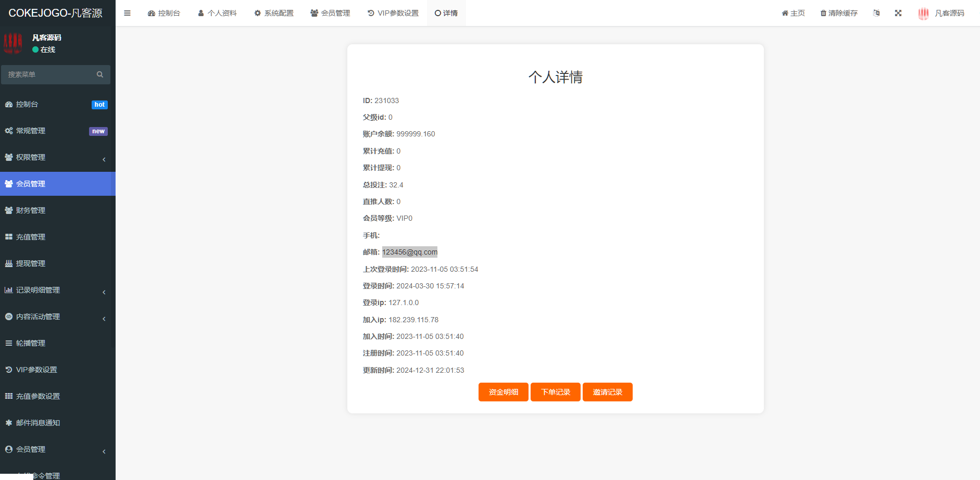Click the 资金明细 button

[x=502, y=392]
